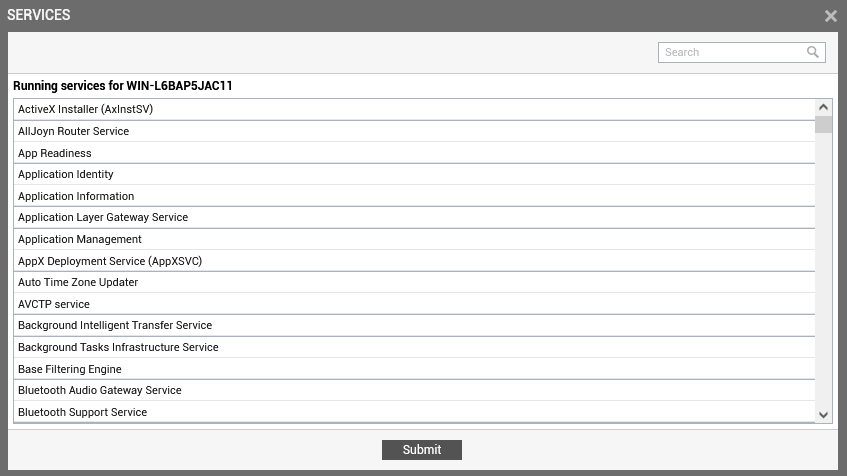Click the vertical scrollbar thumb
Image resolution: width=847 pixels, height=476 pixels.
[x=823, y=124]
